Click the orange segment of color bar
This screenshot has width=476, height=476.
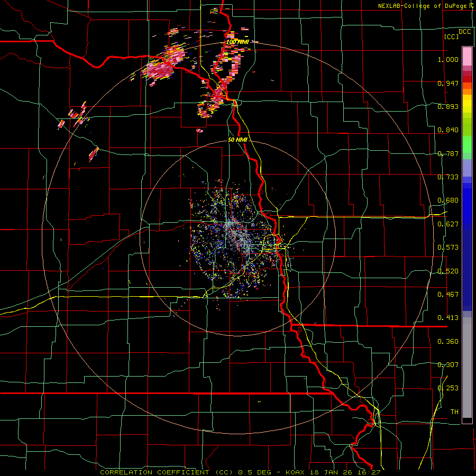467,91
